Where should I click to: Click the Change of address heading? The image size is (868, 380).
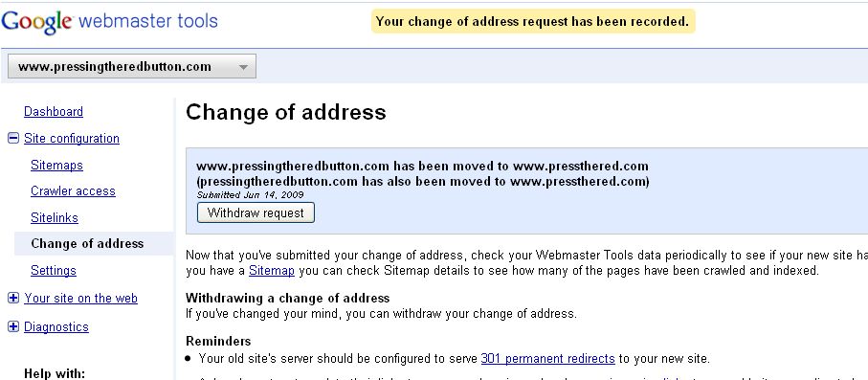285,112
